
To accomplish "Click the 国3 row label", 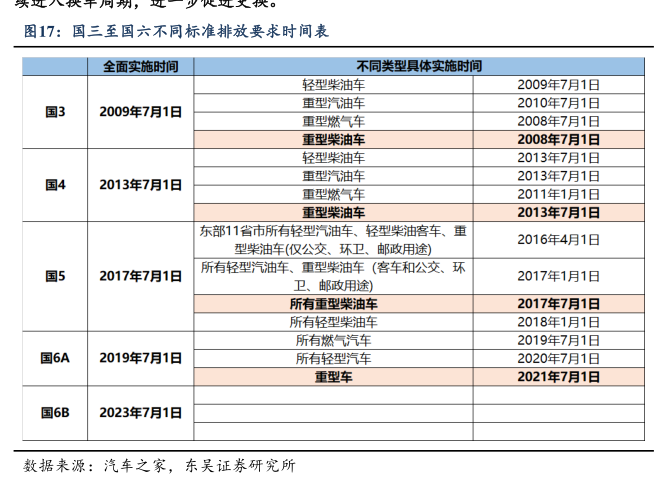I will point(55,112).
